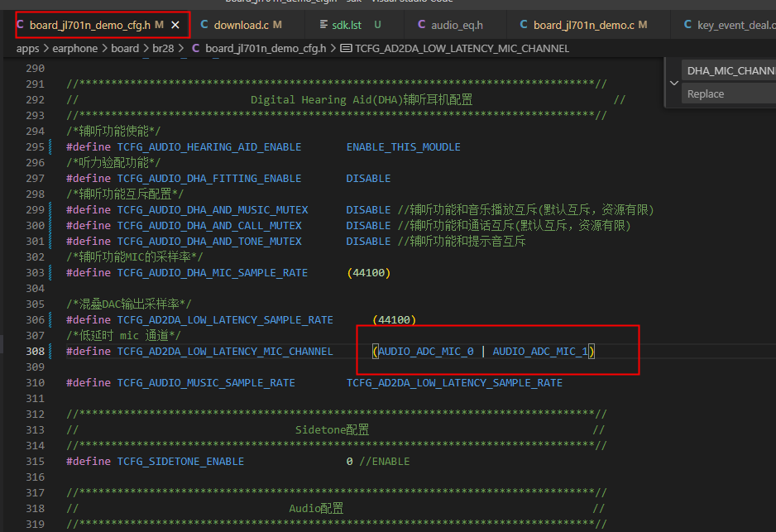Click TCFG_AUDIO_HEARING_AID_ENABLE macro name
This screenshot has width=776, height=532.
point(208,147)
